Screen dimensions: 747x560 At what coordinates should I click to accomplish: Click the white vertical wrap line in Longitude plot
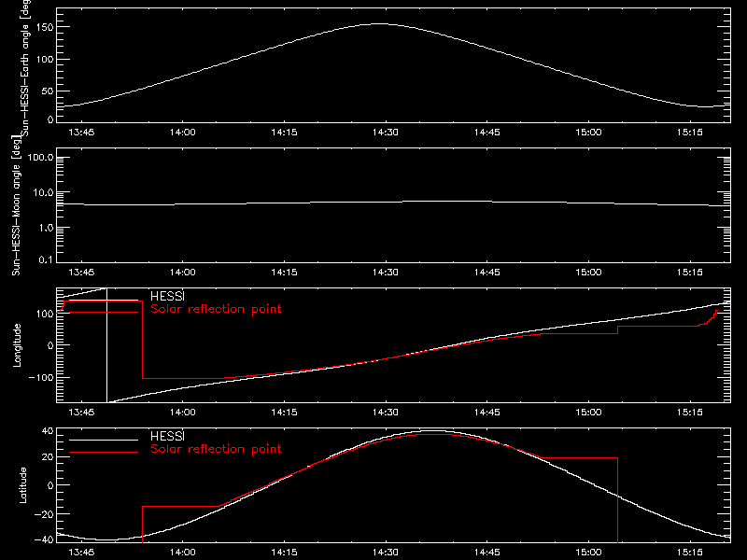pyautogui.click(x=106, y=345)
